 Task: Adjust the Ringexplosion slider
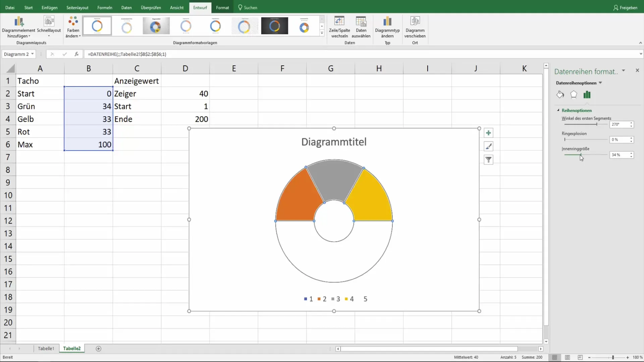(x=565, y=139)
